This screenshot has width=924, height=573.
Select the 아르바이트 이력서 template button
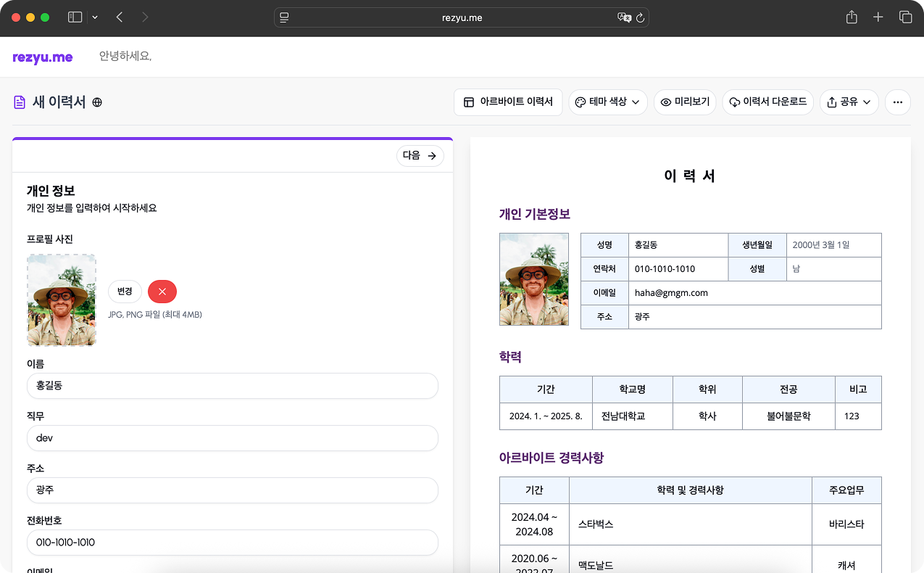pyautogui.click(x=508, y=102)
